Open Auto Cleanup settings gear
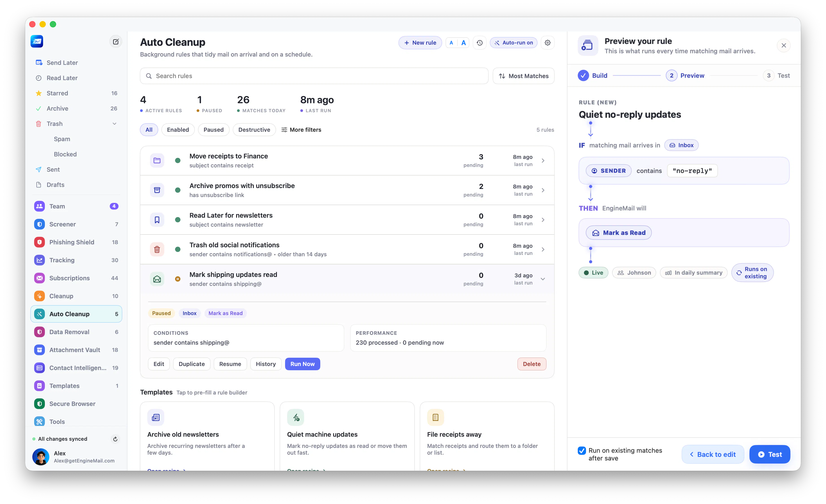The height and width of the screenshot is (504, 826). [x=547, y=43]
